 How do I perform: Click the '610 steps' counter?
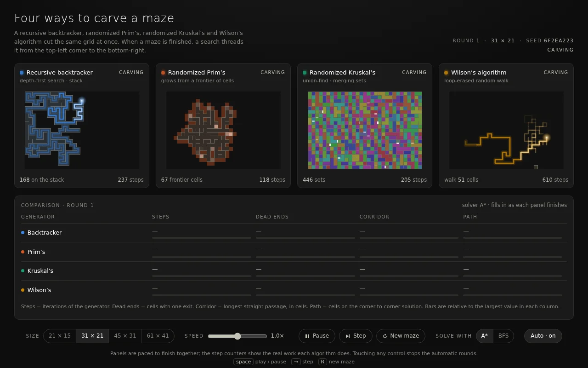tap(555, 180)
